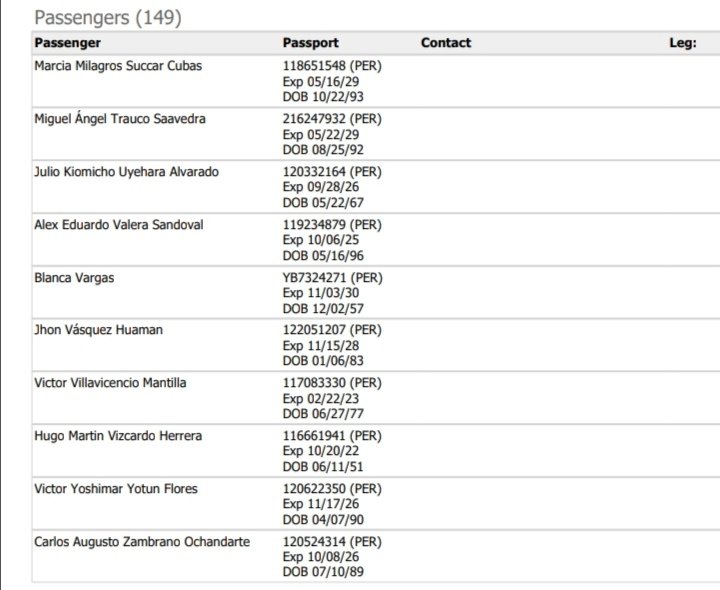Click the Passengers (149) heading
The width and height of the screenshot is (720, 590).
coord(108,18)
